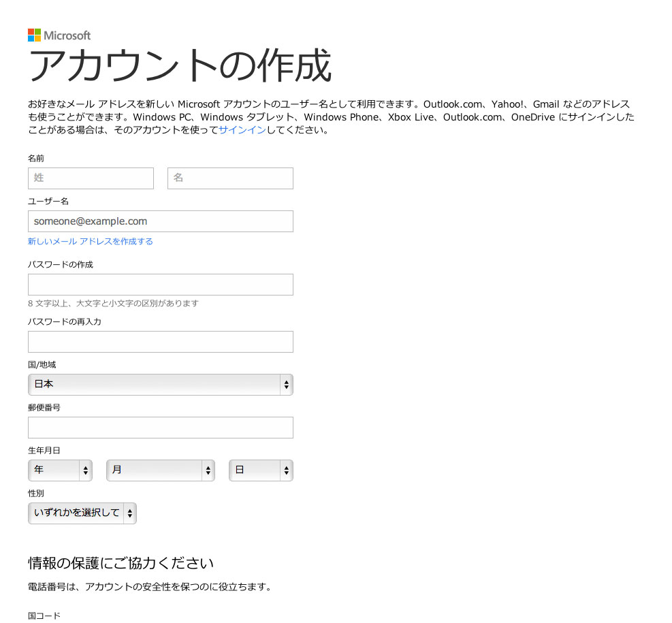The height and width of the screenshot is (623, 672).
Task: Click the password hint 8 文字以上 text
Action: (113, 304)
